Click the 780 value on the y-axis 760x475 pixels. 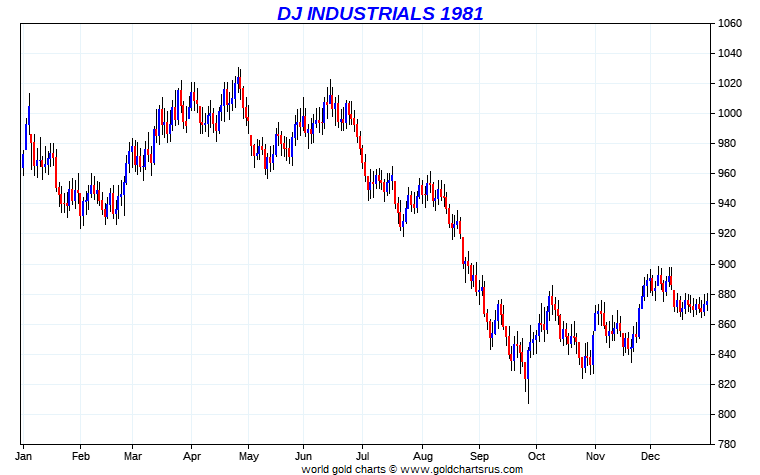click(x=727, y=444)
